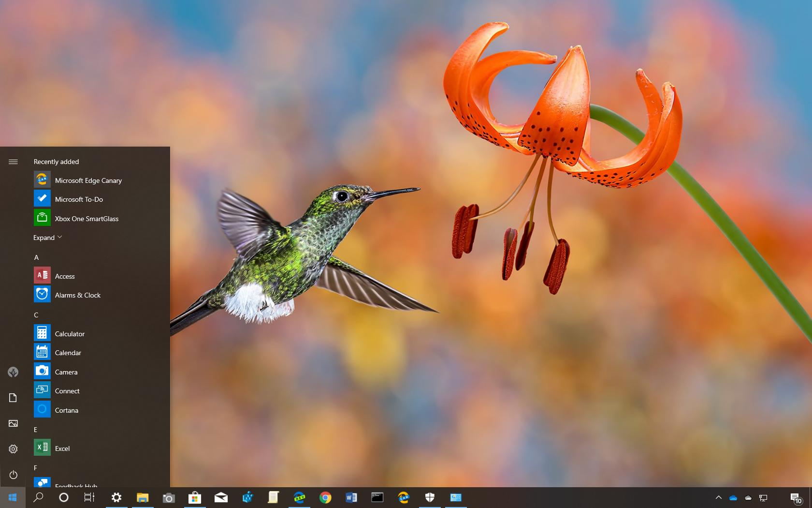Open the Microsoft Store
Image resolution: width=812 pixels, height=508 pixels.
point(195,497)
